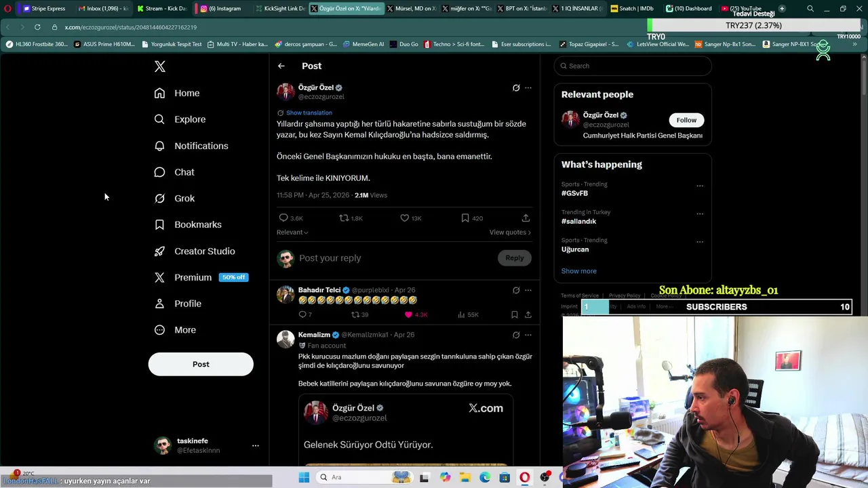Switch to the Stripe Express tab
The width and height of the screenshot is (868, 488).
[x=45, y=8]
